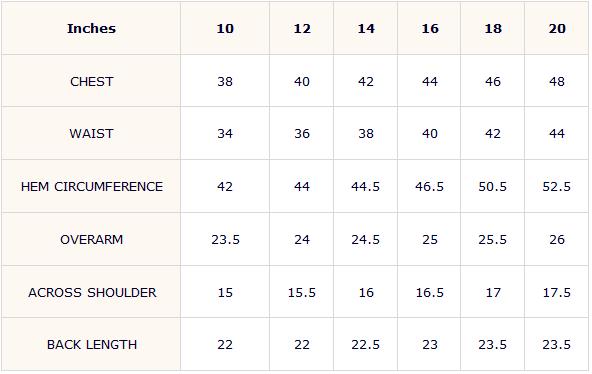Select size 18 column header
592x374 pixels.
[493, 29]
